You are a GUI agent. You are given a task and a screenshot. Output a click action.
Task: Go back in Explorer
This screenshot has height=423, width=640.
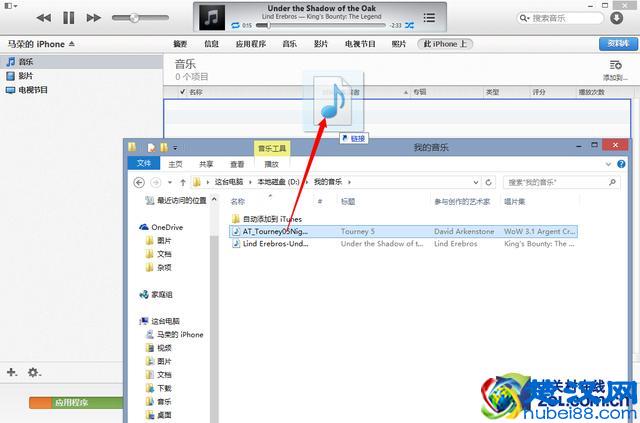(139, 182)
